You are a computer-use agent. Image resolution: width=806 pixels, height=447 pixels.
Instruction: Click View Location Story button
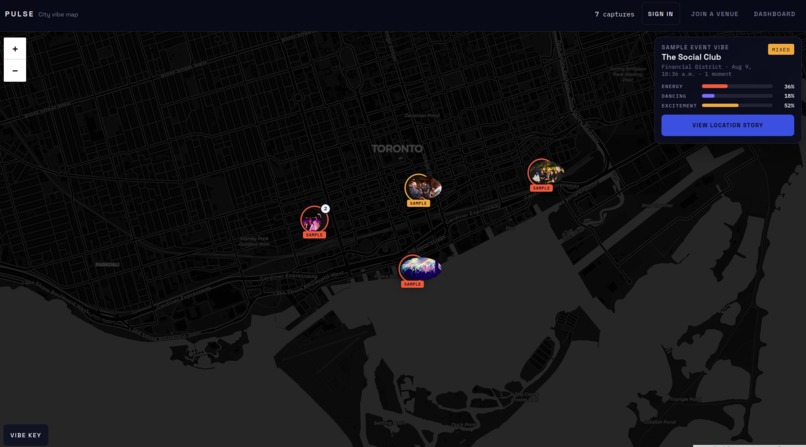point(727,125)
